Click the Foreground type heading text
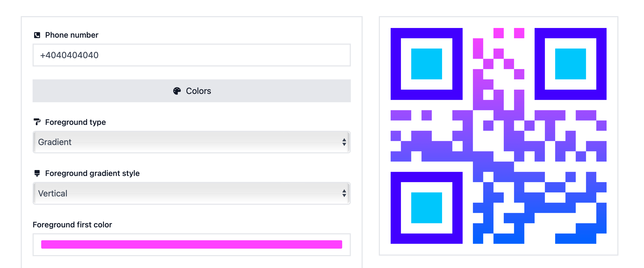The width and height of the screenshot is (644, 268). pyautogui.click(x=76, y=122)
